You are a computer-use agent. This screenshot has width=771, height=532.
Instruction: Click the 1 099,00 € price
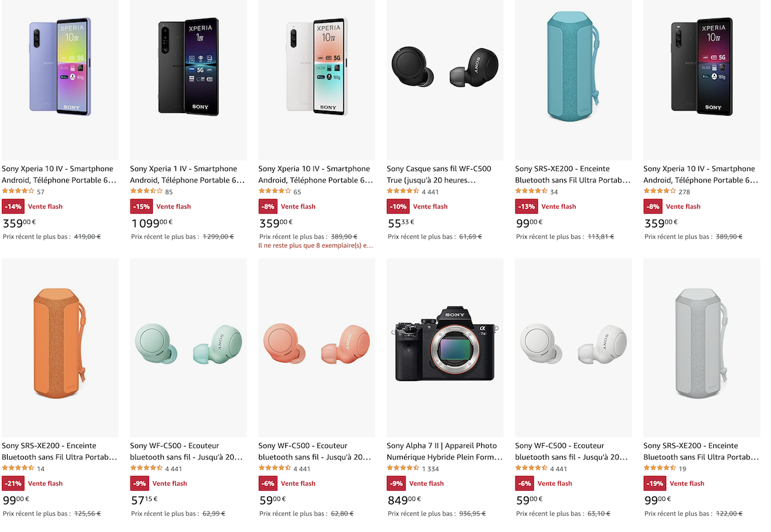point(152,223)
